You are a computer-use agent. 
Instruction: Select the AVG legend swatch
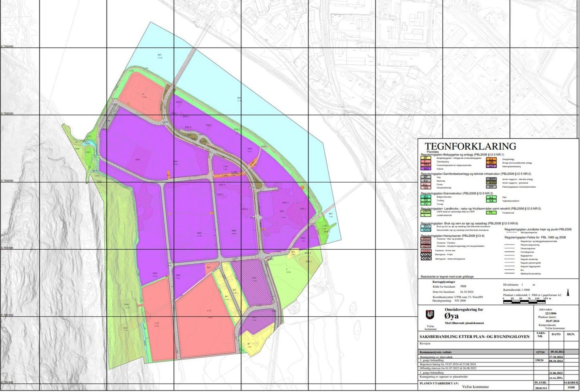pyautogui.click(x=491, y=183)
